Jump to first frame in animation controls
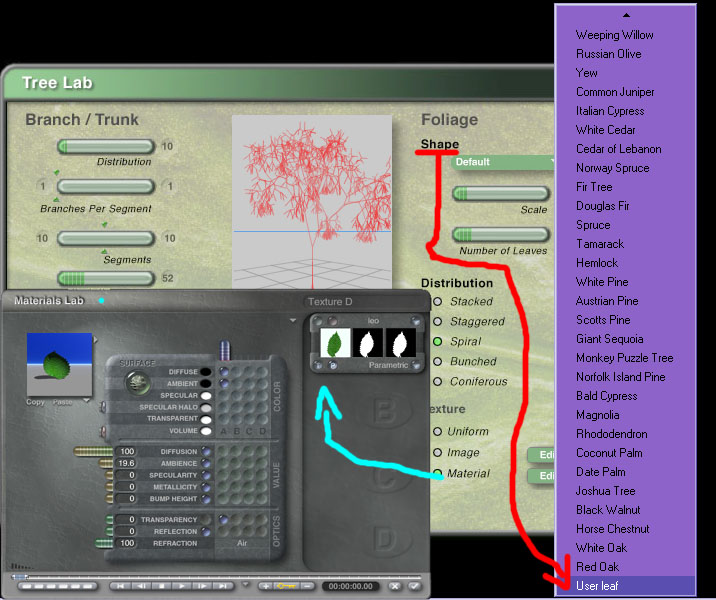Viewport: 716px width, 600px height. [x=121, y=586]
